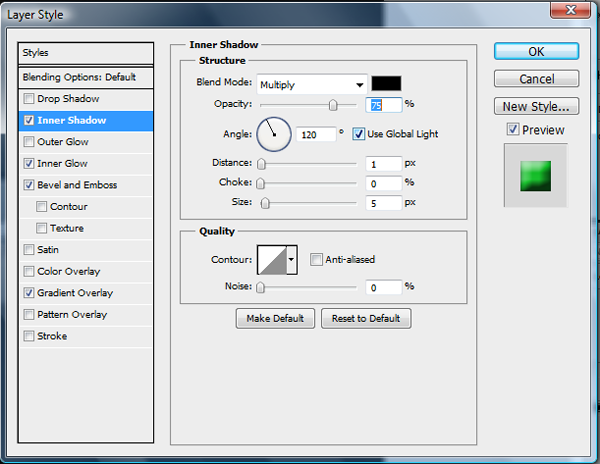Confirm with the OK button
Screen dimensions: 600x464
click(x=536, y=51)
